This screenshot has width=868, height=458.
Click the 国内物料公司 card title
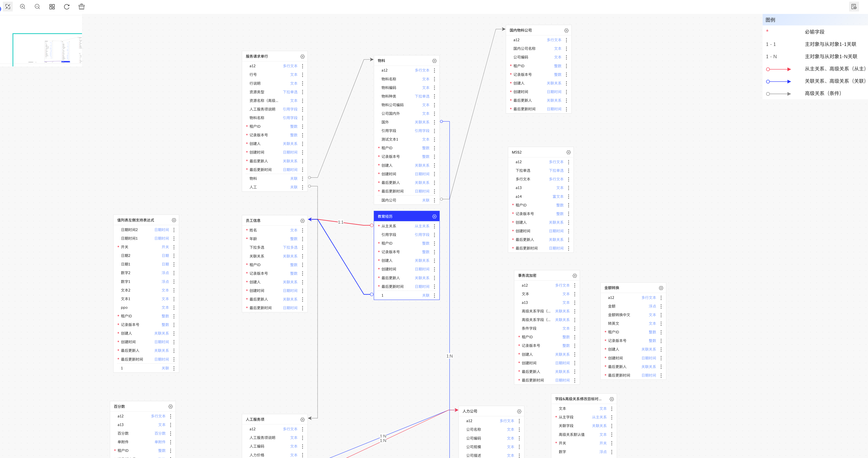coord(521,30)
